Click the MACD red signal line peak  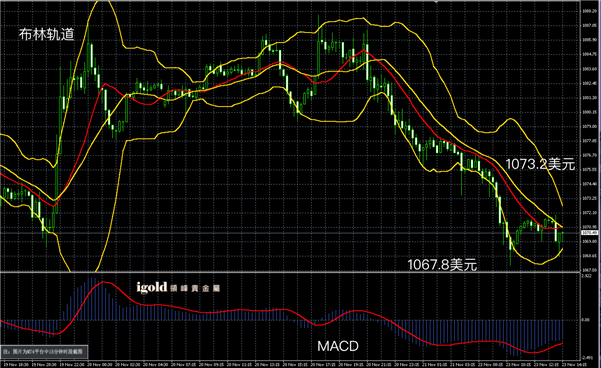pyautogui.click(x=104, y=283)
